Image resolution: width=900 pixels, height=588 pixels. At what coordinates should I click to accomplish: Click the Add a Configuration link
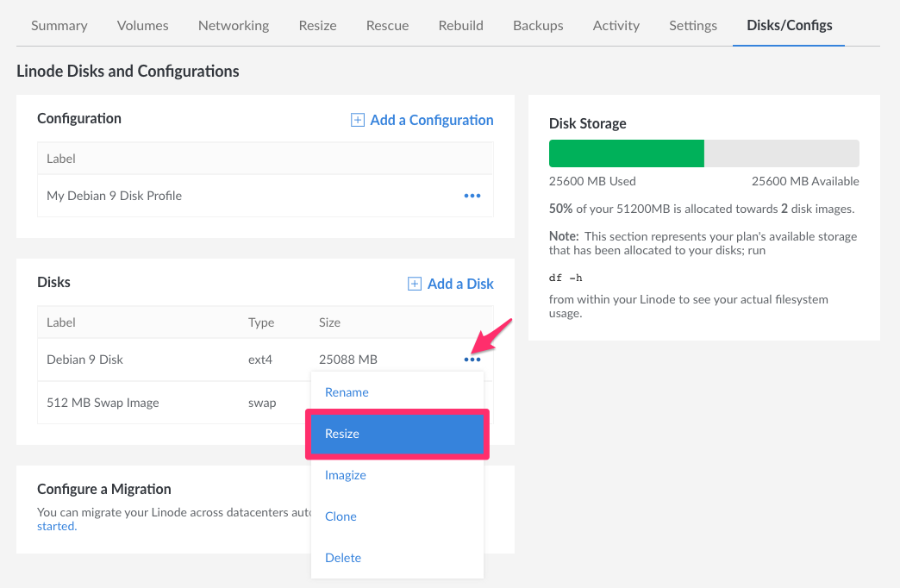click(x=431, y=121)
